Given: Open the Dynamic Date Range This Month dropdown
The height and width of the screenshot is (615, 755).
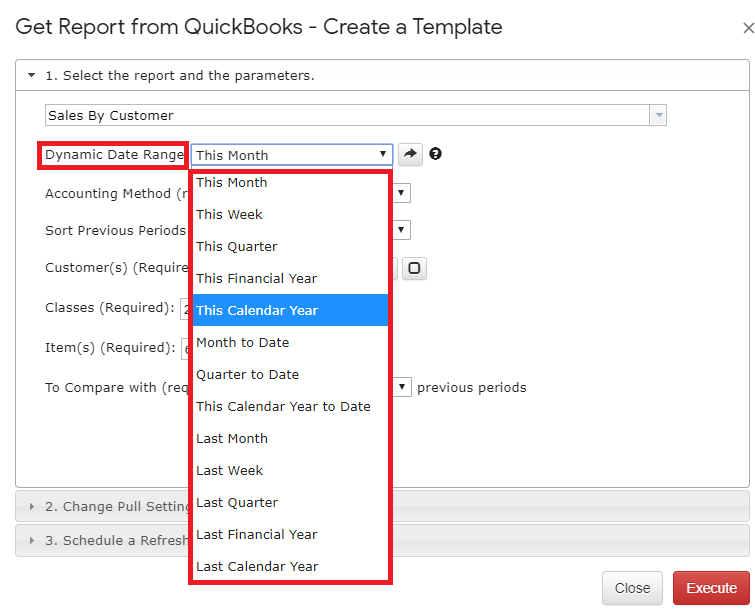Looking at the screenshot, I should (x=292, y=155).
